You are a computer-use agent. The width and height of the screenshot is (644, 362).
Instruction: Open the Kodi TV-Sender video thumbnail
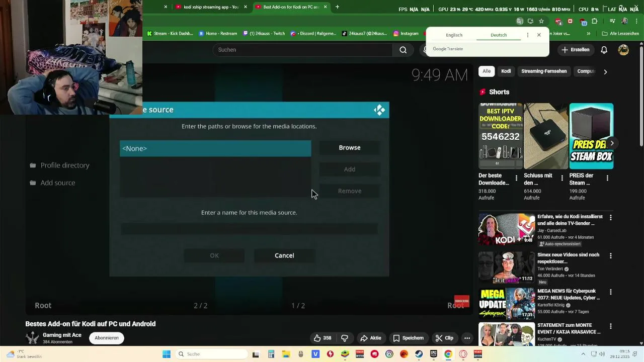point(507,229)
